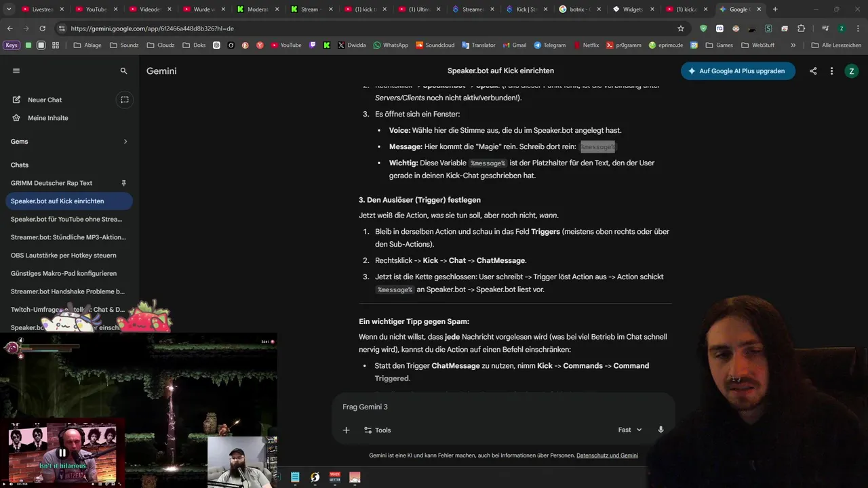Open the Fast model selector dropdown

630,430
